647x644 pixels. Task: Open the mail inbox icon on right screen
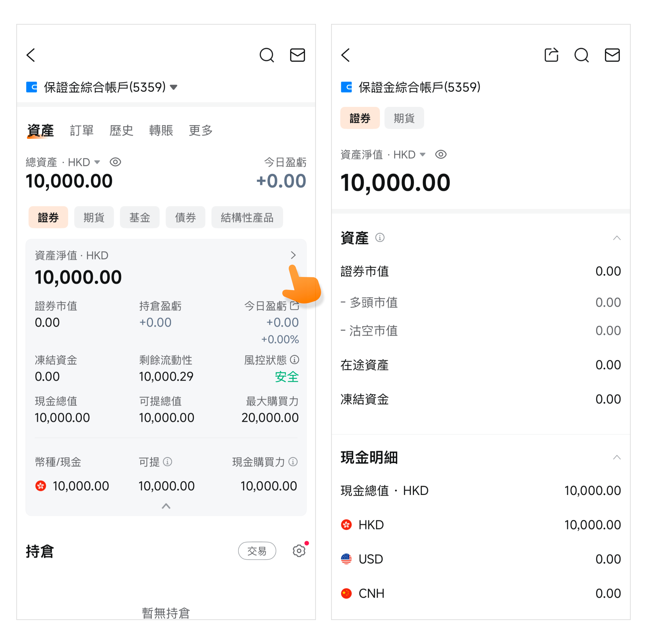pyautogui.click(x=612, y=55)
